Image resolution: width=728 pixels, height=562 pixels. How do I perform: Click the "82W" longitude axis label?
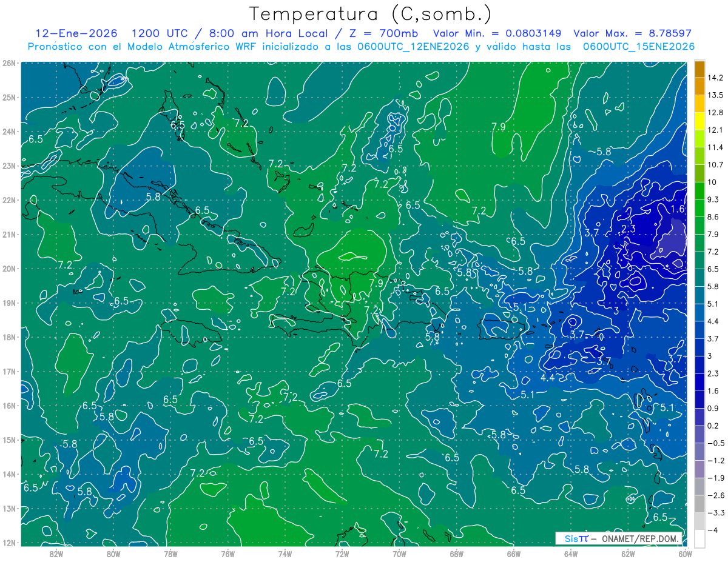pyautogui.click(x=56, y=554)
